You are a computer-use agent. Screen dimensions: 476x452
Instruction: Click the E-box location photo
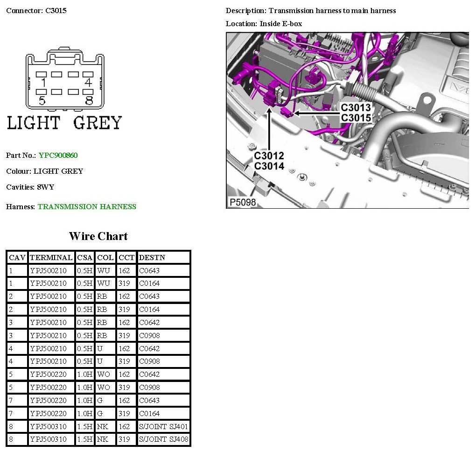point(347,120)
